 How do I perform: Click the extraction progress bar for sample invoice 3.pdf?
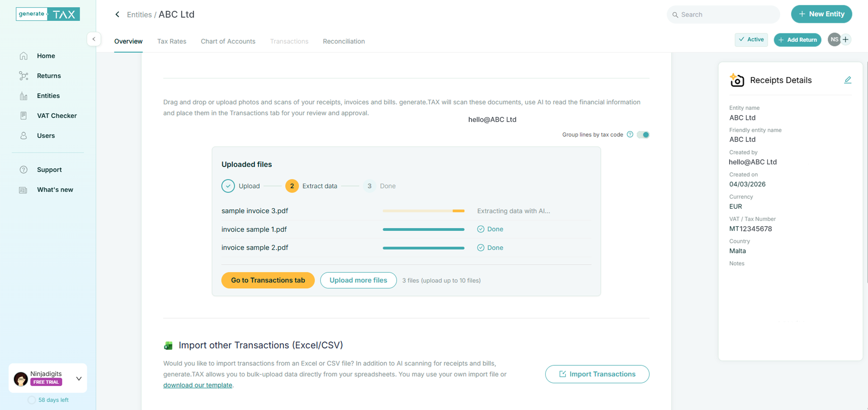[x=423, y=211]
